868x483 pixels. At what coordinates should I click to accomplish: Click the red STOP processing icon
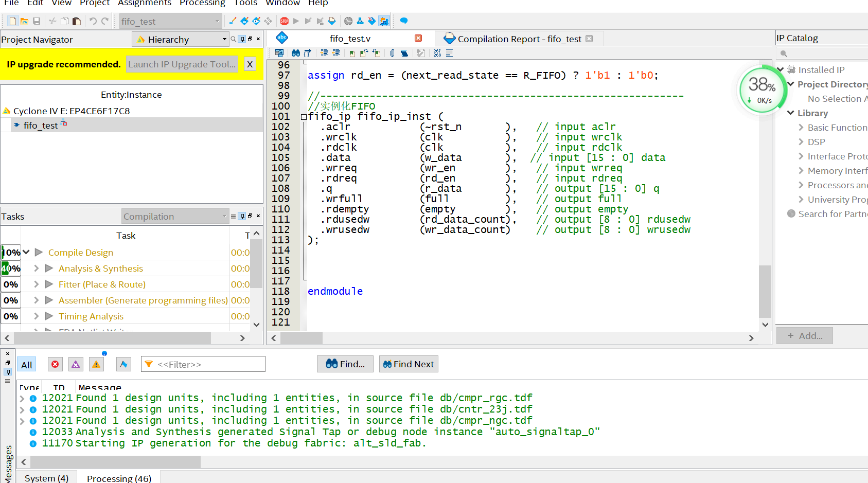point(285,21)
